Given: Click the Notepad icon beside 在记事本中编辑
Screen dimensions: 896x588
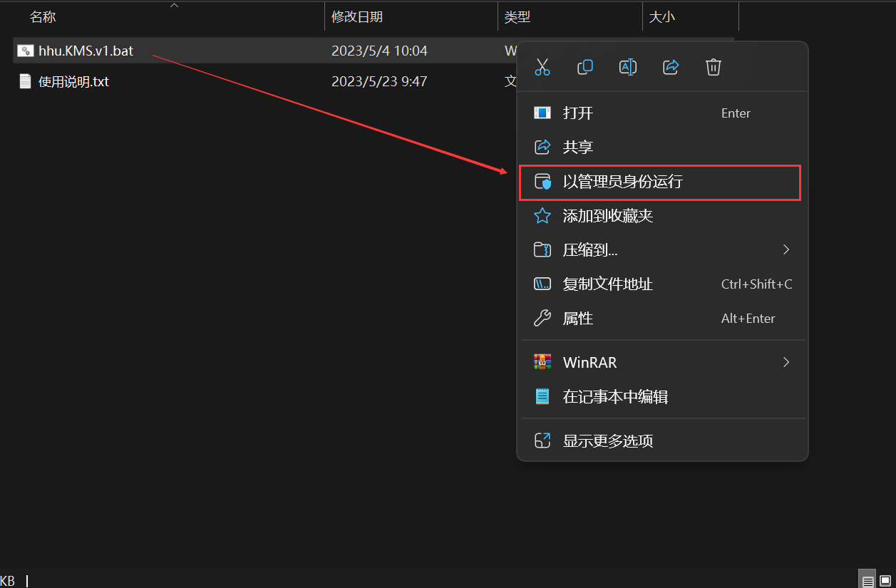Looking at the screenshot, I should (x=542, y=396).
